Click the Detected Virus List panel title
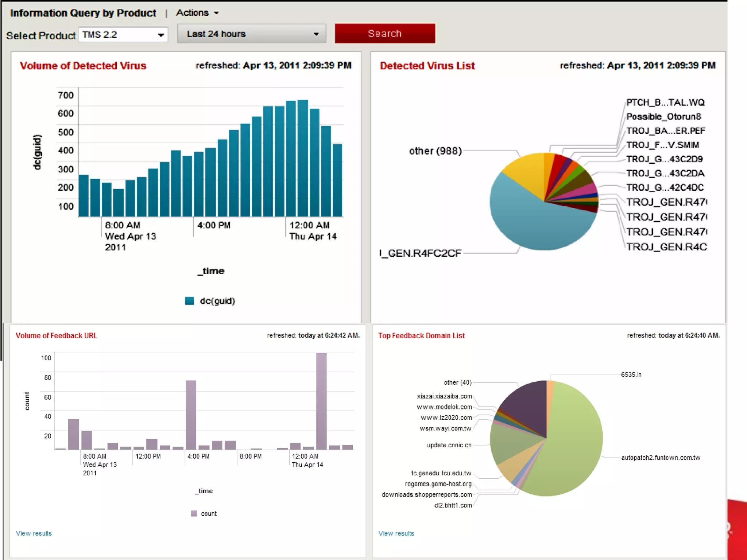747x560 pixels. click(427, 66)
